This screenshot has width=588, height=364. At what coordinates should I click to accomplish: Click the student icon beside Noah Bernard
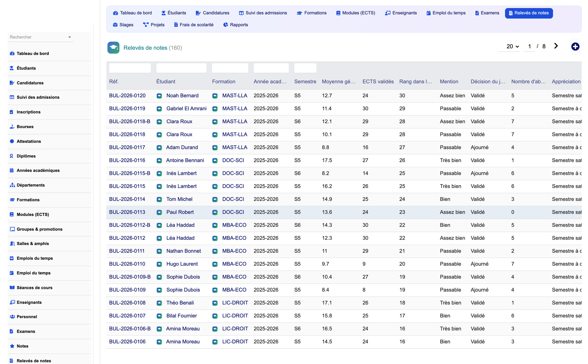click(x=159, y=96)
